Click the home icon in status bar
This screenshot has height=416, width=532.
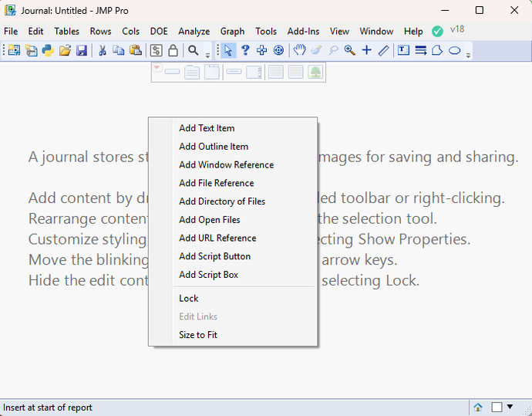click(x=478, y=407)
